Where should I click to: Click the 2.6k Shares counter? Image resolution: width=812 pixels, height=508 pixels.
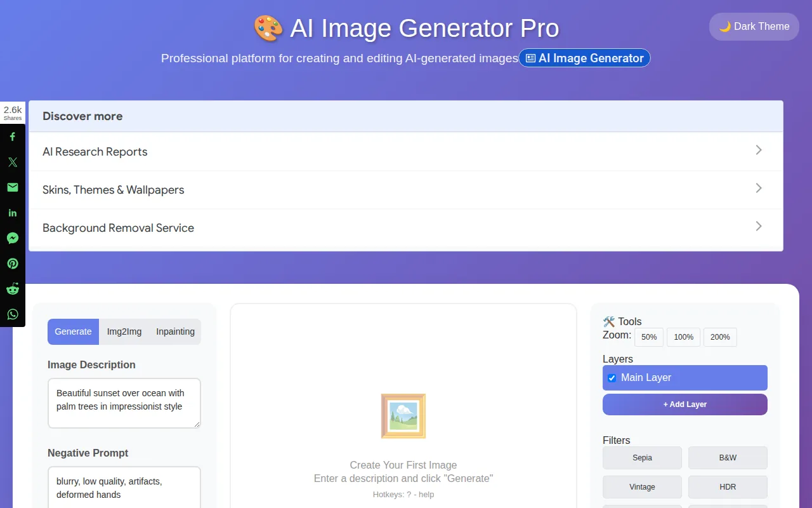point(13,113)
